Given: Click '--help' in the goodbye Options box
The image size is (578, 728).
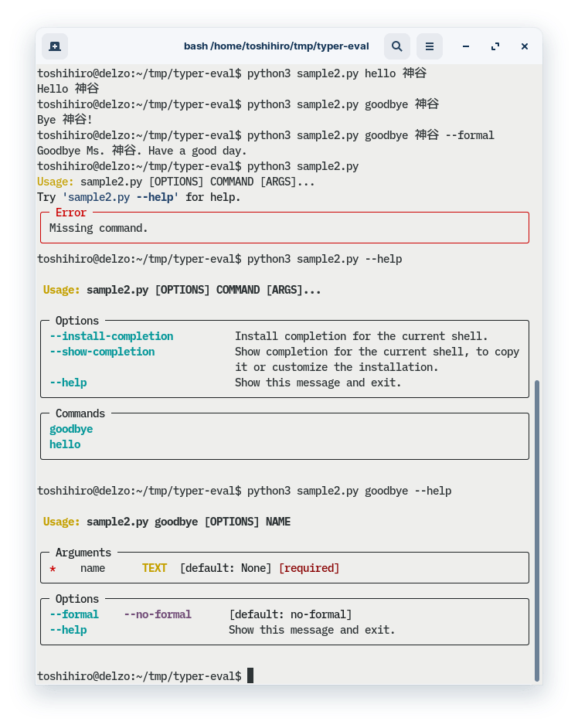Looking at the screenshot, I should [68, 630].
